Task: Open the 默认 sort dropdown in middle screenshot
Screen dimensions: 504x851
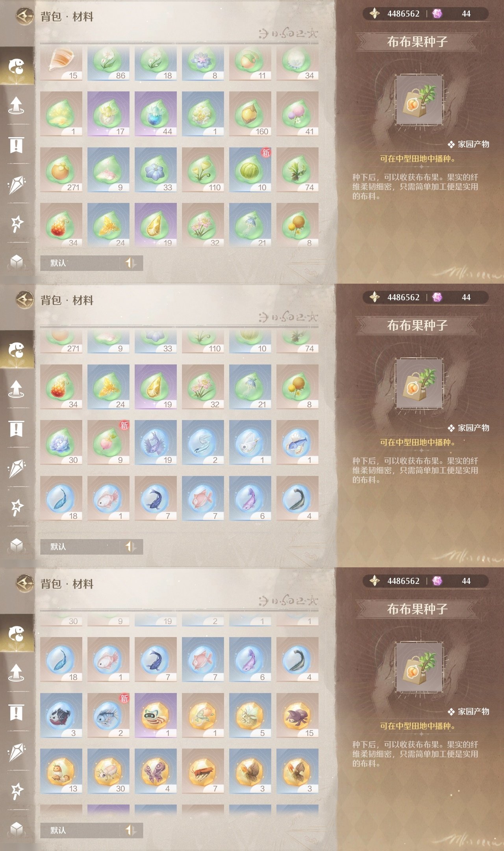Action: (80, 547)
